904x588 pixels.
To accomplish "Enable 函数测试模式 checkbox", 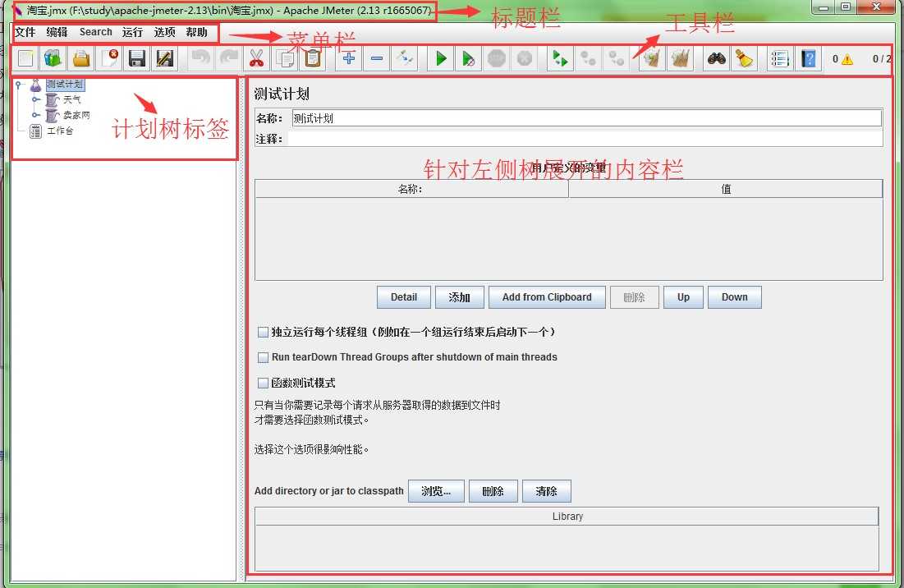I will [263, 383].
